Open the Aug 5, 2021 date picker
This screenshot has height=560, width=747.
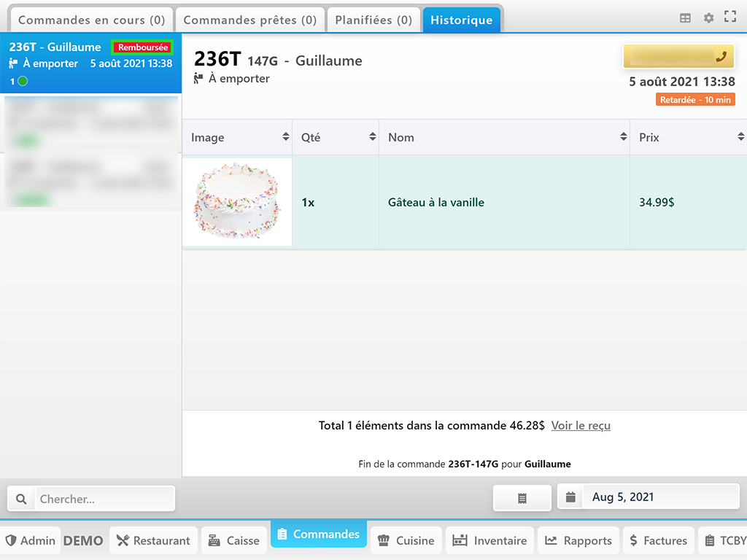point(649,497)
